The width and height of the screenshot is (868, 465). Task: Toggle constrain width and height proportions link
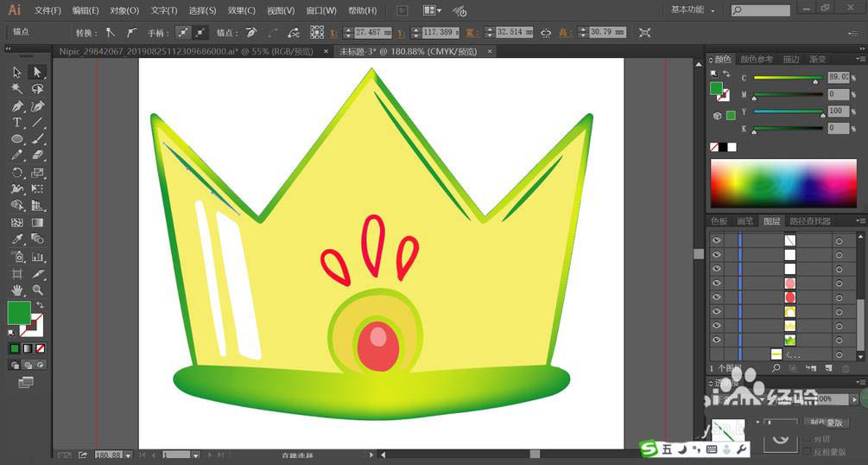547,33
